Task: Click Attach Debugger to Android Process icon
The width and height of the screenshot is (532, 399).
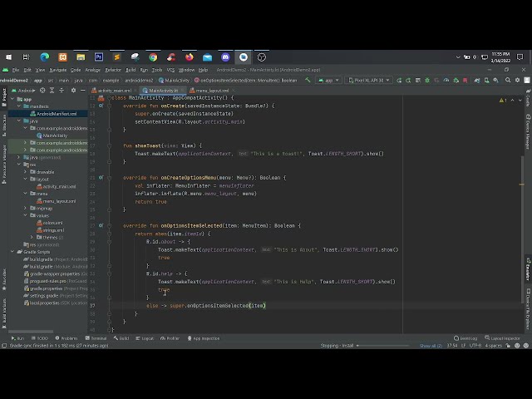Action: [456, 81]
